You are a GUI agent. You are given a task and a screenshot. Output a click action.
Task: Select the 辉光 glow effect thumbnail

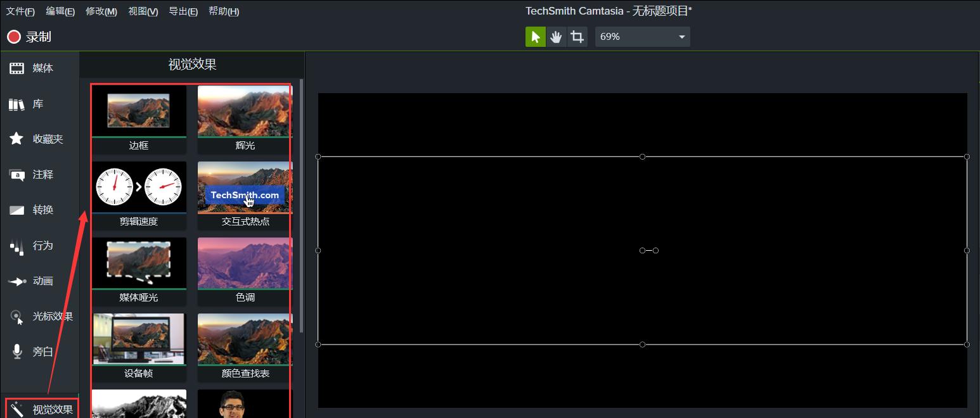pos(245,120)
